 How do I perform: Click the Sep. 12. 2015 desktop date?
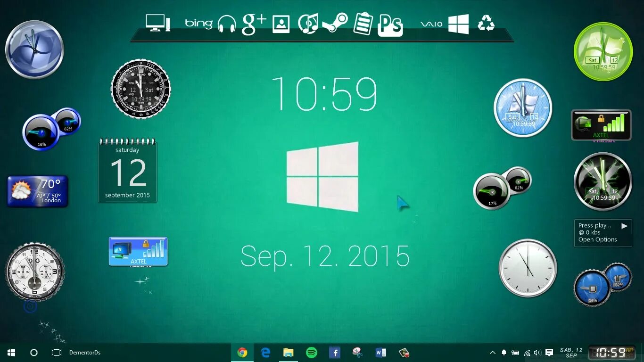click(325, 257)
